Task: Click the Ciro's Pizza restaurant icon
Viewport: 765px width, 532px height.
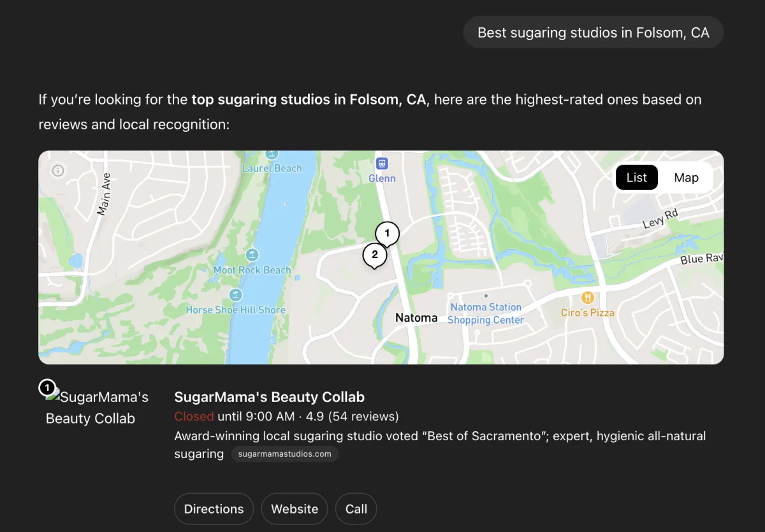Action: tap(588, 298)
